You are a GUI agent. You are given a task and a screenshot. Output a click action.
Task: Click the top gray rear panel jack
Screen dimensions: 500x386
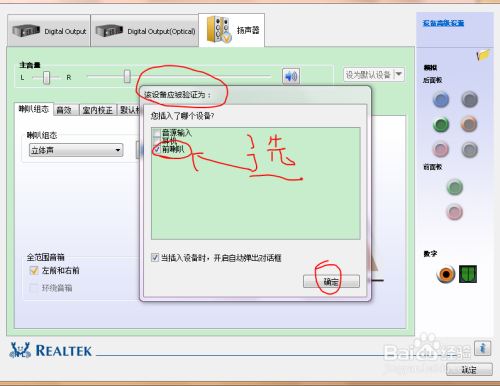click(x=469, y=99)
